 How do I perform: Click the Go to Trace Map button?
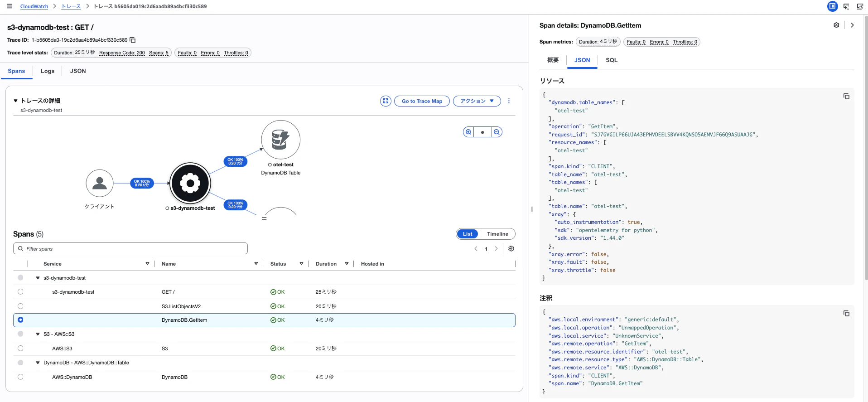tap(422, 101)
